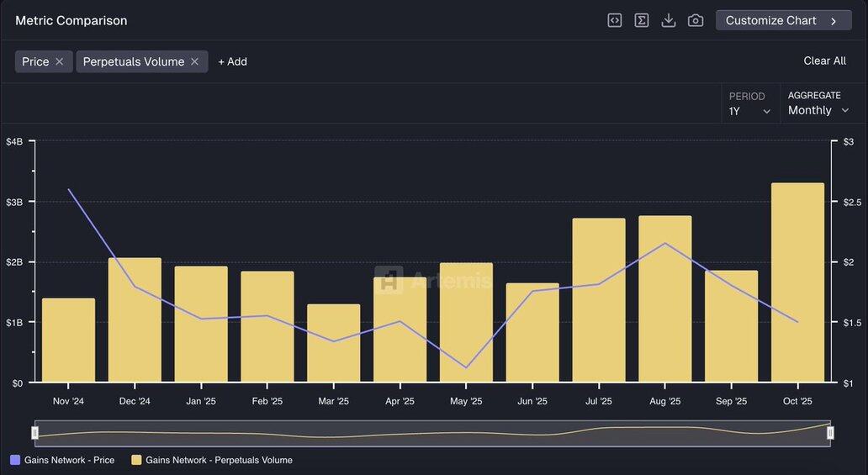Toggle Gains Network Perpetuals Volume legend
The height and width of the screenshot is (475, 868).
(211, 460)
